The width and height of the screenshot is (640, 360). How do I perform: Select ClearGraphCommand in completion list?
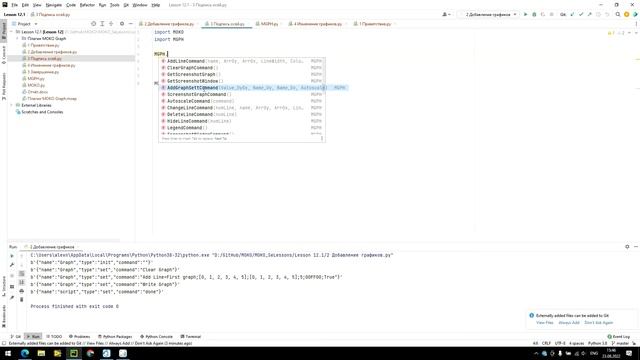[x=242, y=68]
